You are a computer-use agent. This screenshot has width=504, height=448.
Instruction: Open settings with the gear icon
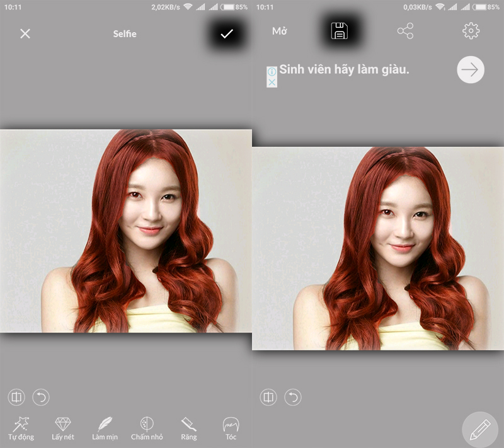coord(471,31)
